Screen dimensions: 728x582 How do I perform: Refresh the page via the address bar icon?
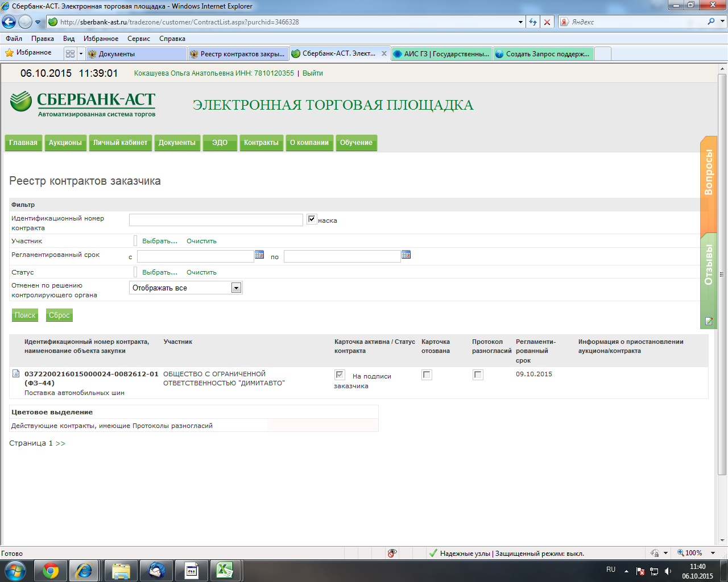pyautogui.click(x=533, y=22)
